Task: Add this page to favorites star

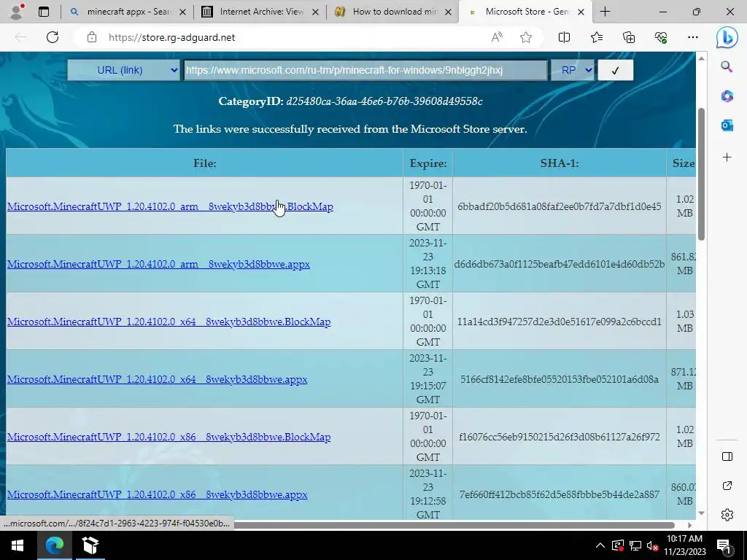Action: coord(526,37)
